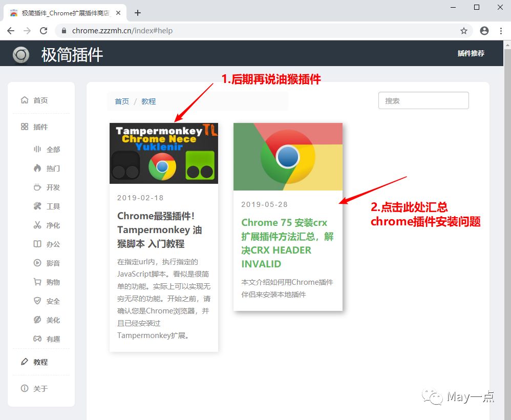Click the 美化 sidebar label

[53, 320]
